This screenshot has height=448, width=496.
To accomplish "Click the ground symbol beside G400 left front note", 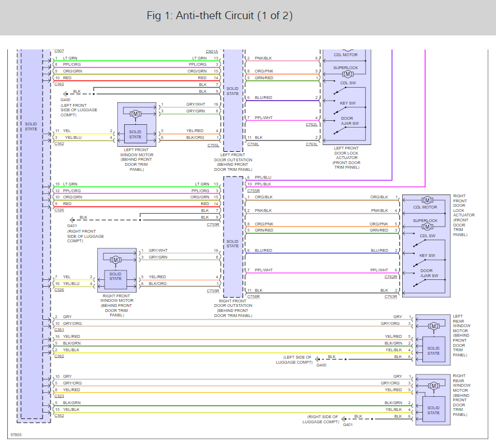I will [65, 94].
